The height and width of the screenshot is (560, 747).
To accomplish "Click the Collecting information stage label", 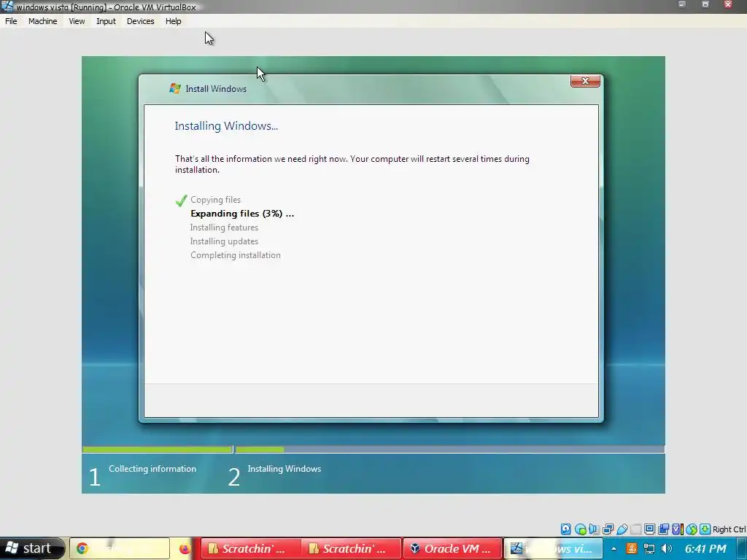I will click(152, 469).
